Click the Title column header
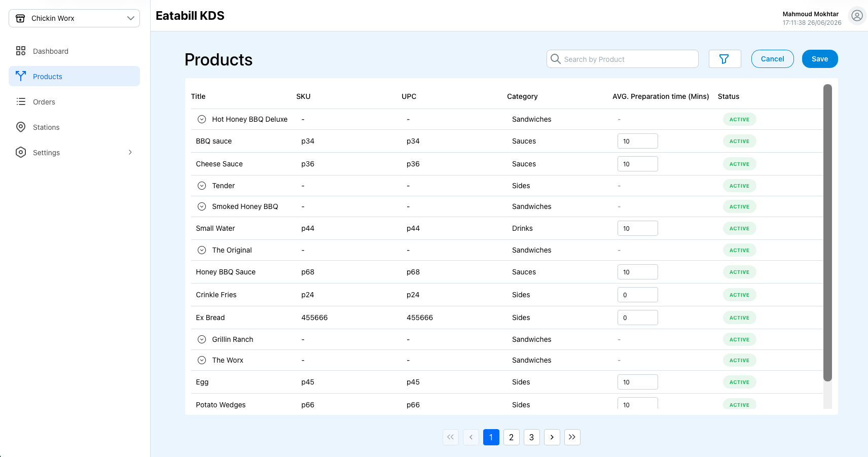868x457 pixels. (x=198, y=96)
